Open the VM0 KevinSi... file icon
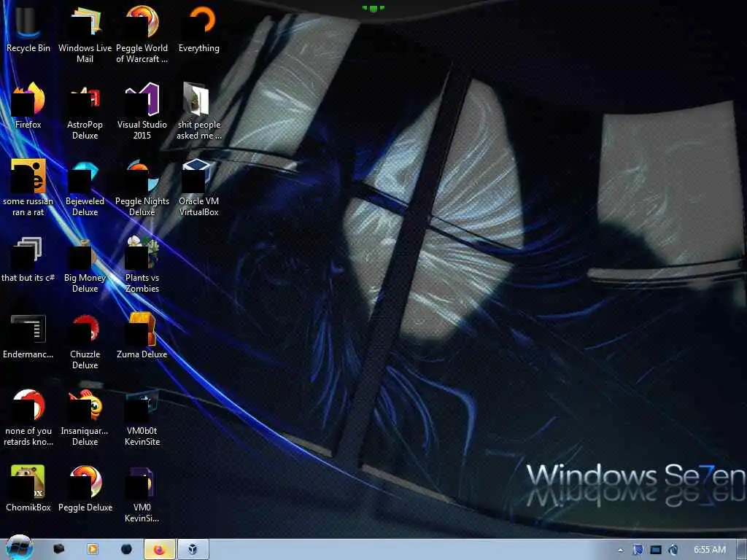747x560 pixels. tap(142, 494)
